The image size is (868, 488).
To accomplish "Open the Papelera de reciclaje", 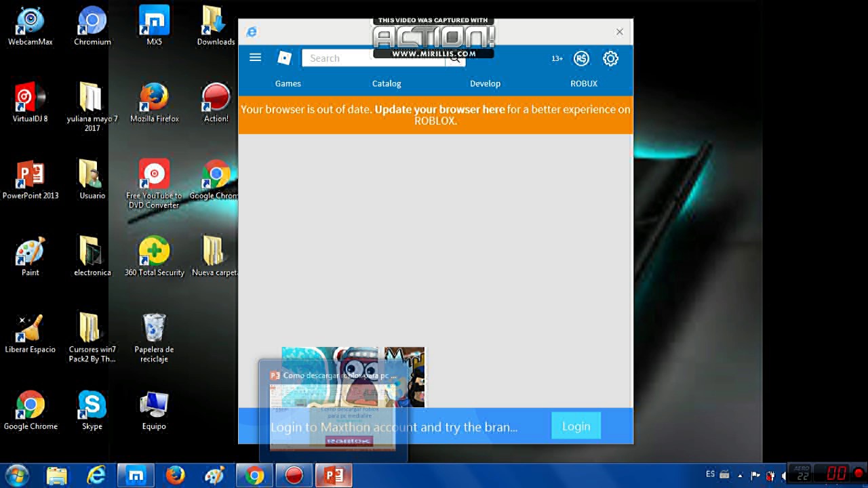I will tap(154, 338).
